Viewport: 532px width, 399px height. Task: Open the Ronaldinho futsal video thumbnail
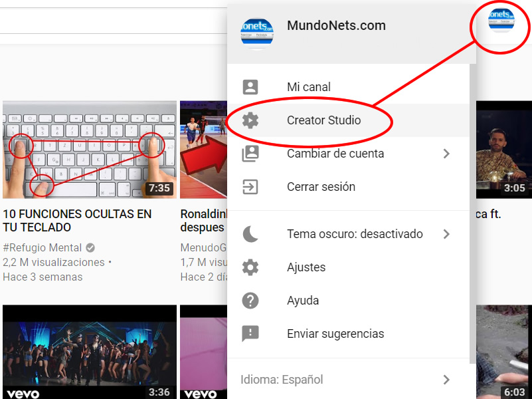[x=204, y=150]
